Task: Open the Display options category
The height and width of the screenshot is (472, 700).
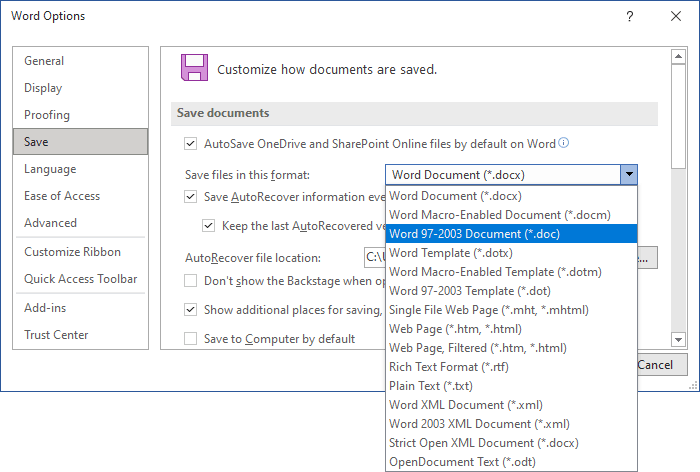Action: click(x=80, y=88)
